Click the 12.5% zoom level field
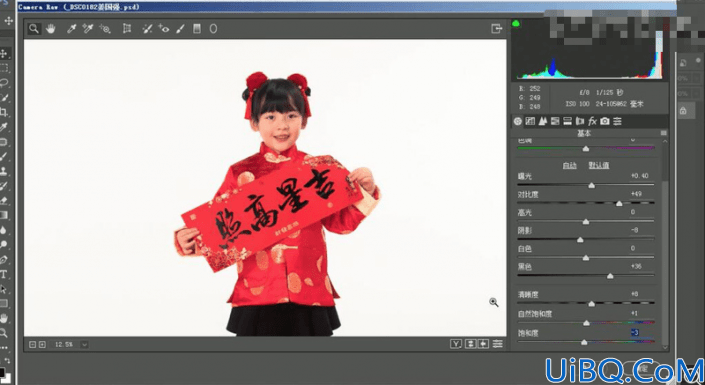Viewport: 705px width, 385px height. [x=64, y=345]
